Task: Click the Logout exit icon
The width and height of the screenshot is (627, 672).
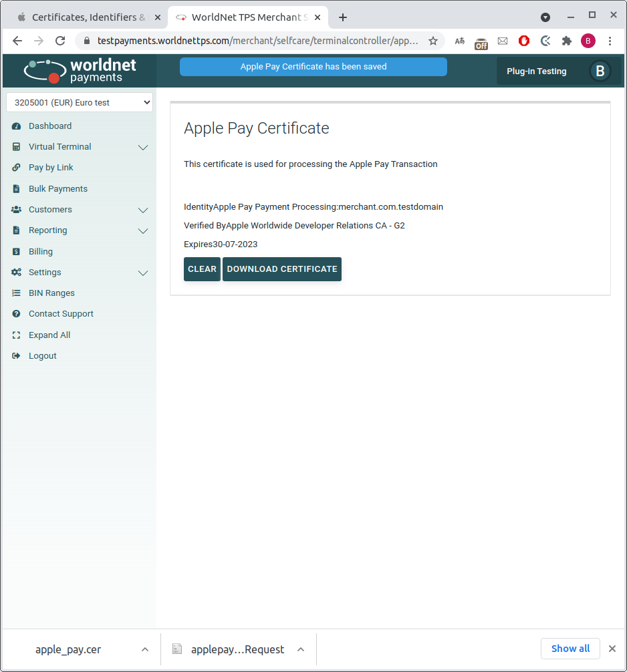Action: click(x=16, y=356)
